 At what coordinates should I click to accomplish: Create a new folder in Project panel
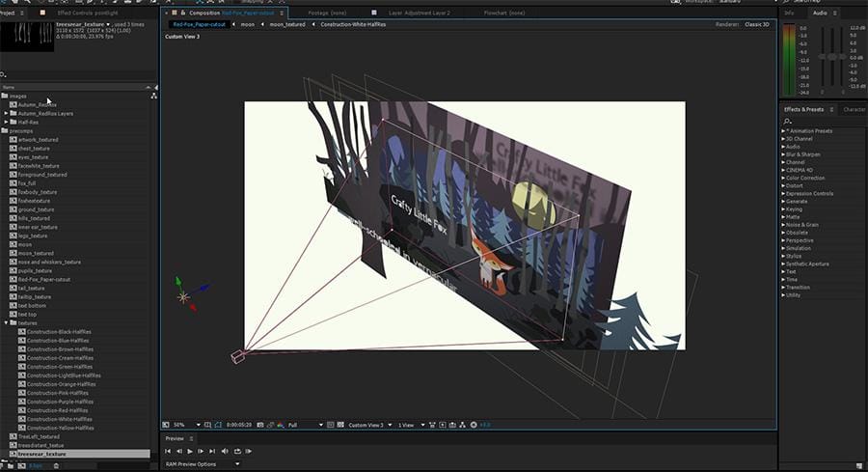point(11,466)
